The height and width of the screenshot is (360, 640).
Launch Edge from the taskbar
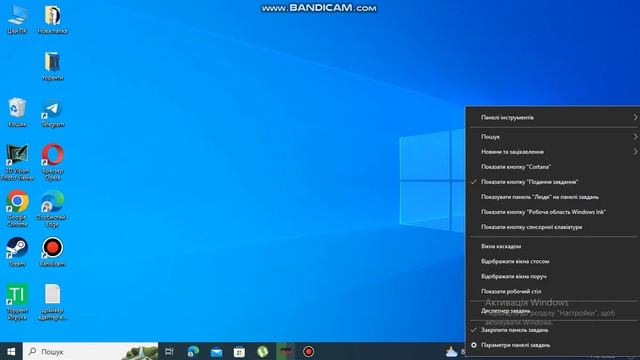click(193, 351)
